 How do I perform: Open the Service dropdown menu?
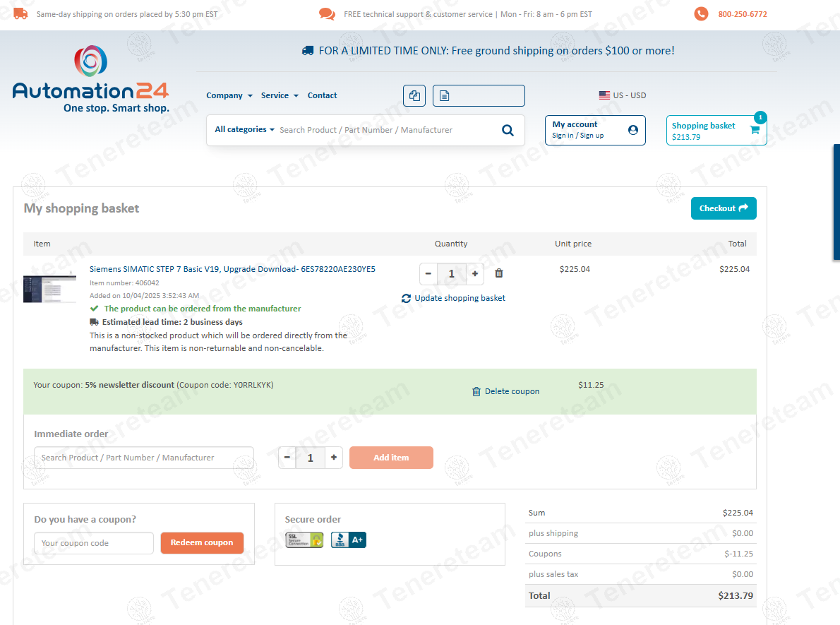pos(280,95)
